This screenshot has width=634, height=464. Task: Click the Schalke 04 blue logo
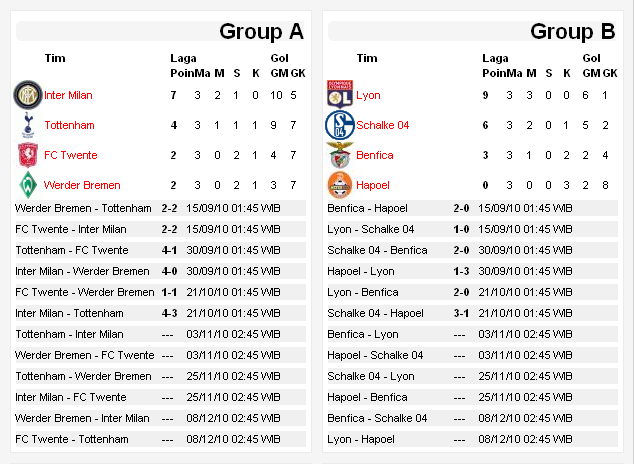pos(340,125)
